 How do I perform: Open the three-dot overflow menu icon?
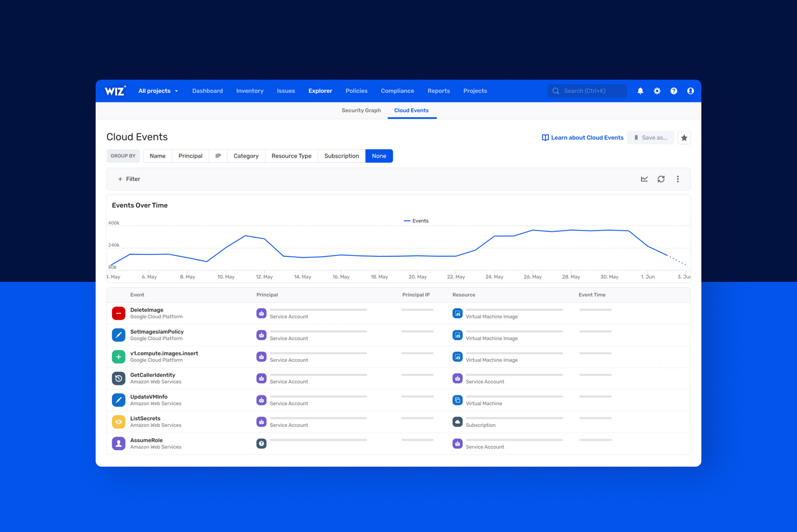(677, 179)
